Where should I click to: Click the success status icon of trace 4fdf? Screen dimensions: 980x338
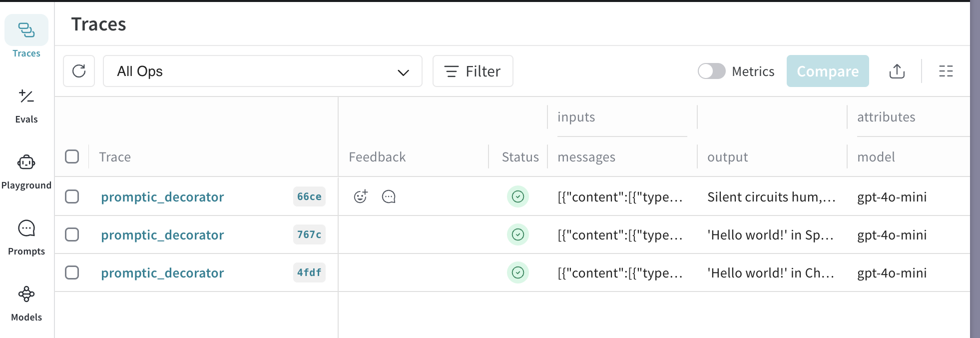pyautogui.click(x=518, y=272)
